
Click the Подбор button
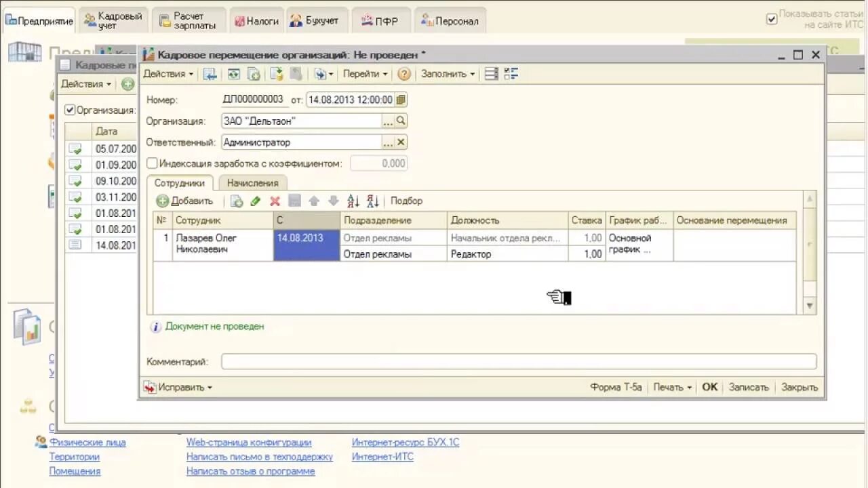(406, 201)
